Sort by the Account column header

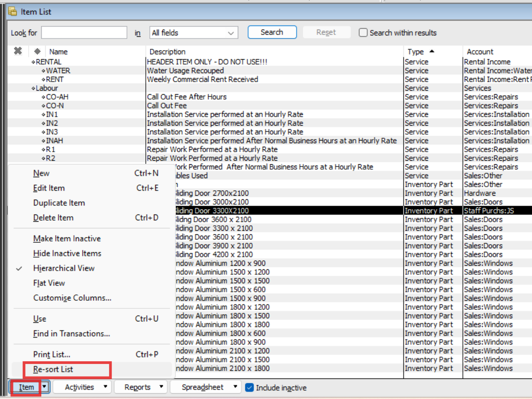[498, 52]
